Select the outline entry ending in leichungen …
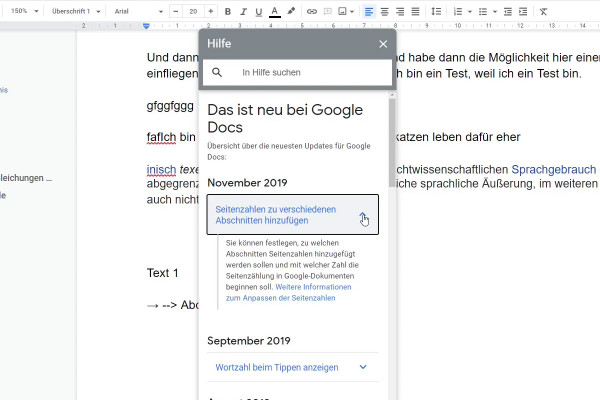600x400 pixels. pos(26,178)
